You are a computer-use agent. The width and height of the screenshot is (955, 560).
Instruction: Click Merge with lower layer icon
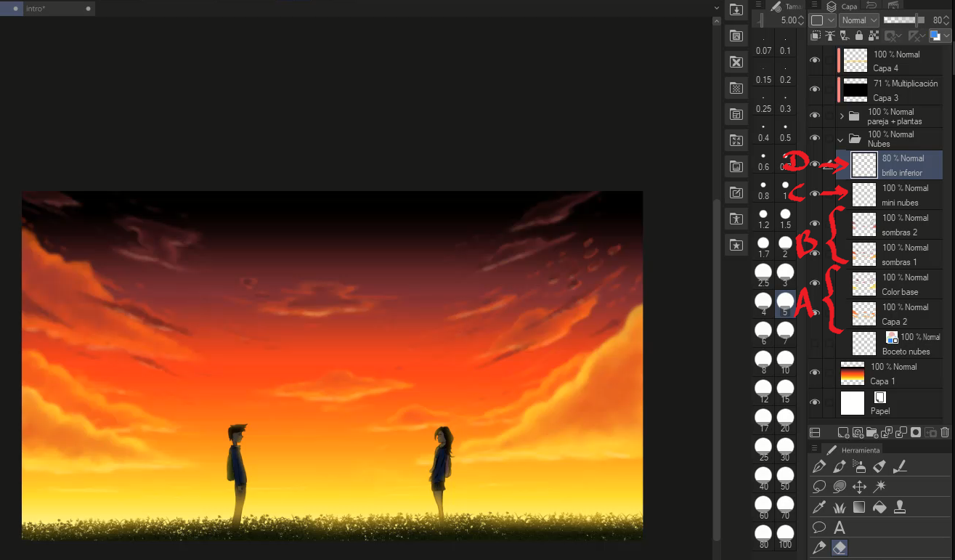[901, 432]
